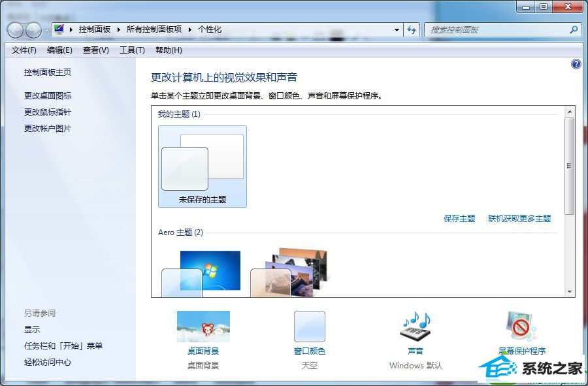The image size is (588, 386).
Task: Expand the arrow before 个性化 breadcrumb
Action: pos(189,29)
